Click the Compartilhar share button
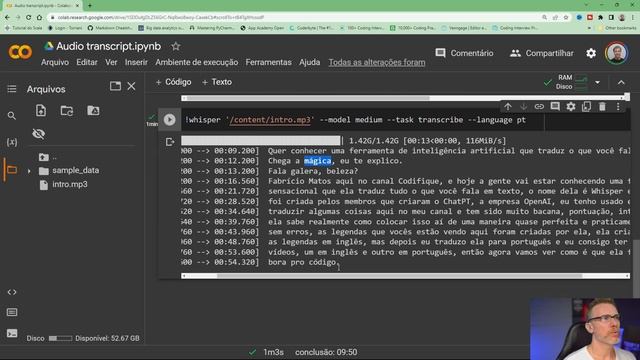This screenshot has width=640, height=360. [x=542, y=53]
